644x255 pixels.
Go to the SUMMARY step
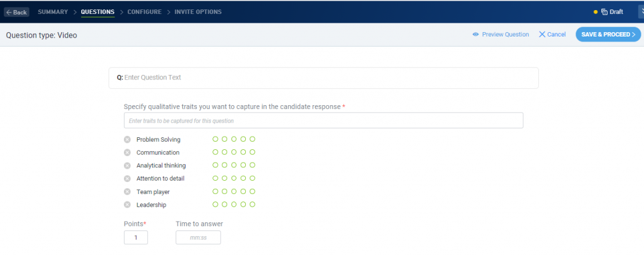53,12
